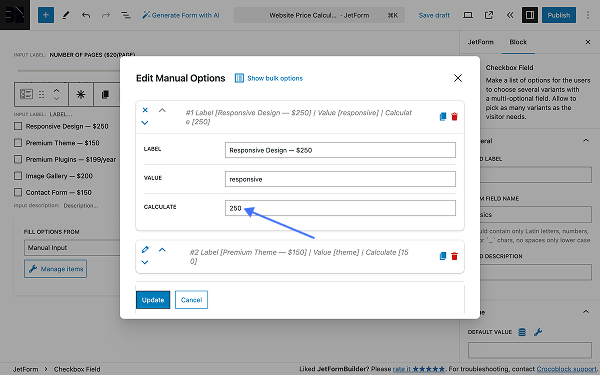Close the settings sidebar with X
This screenshot has width=600, height=375.
tap(588, 42)
